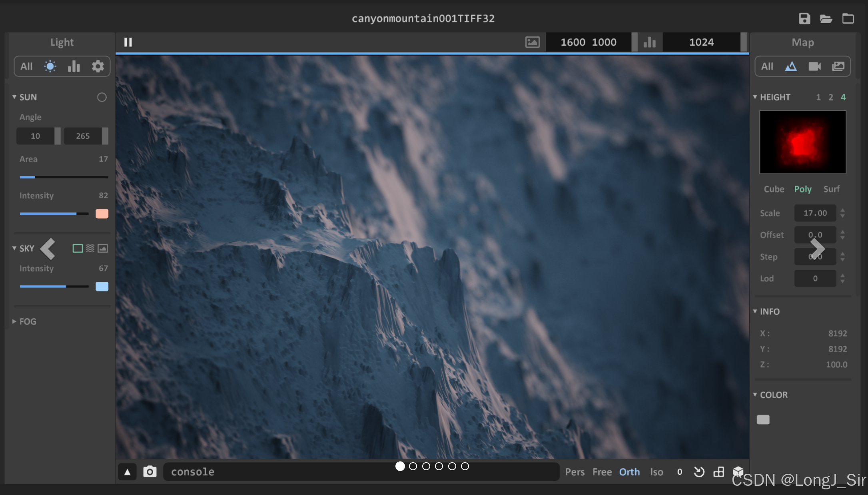Switch to Pers camera mode
868x495 pixels.
pyautogui.click(x=575, y=472)
